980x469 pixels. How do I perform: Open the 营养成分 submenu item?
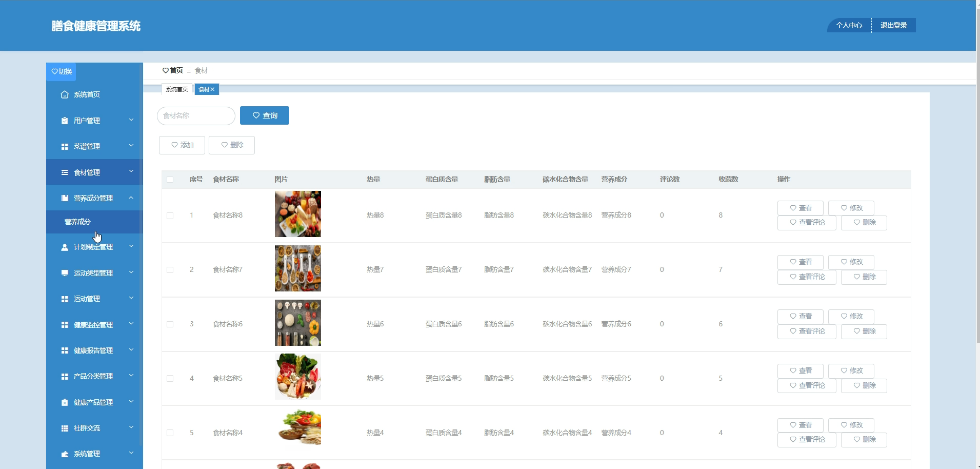[94, 222]
